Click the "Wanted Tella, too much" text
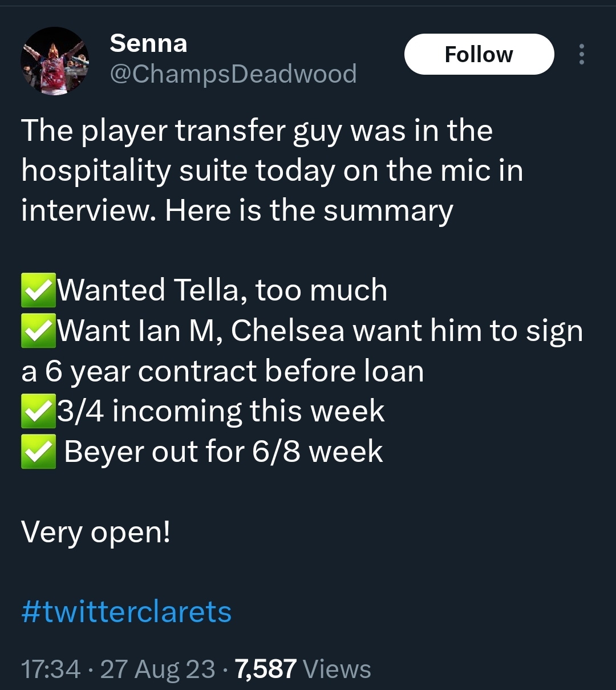616x690 pixels. click(222, 290)
